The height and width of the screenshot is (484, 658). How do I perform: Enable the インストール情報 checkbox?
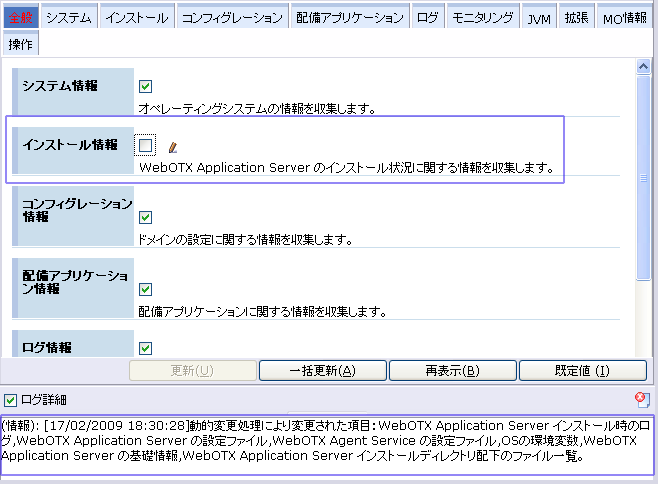pos(146,146)
